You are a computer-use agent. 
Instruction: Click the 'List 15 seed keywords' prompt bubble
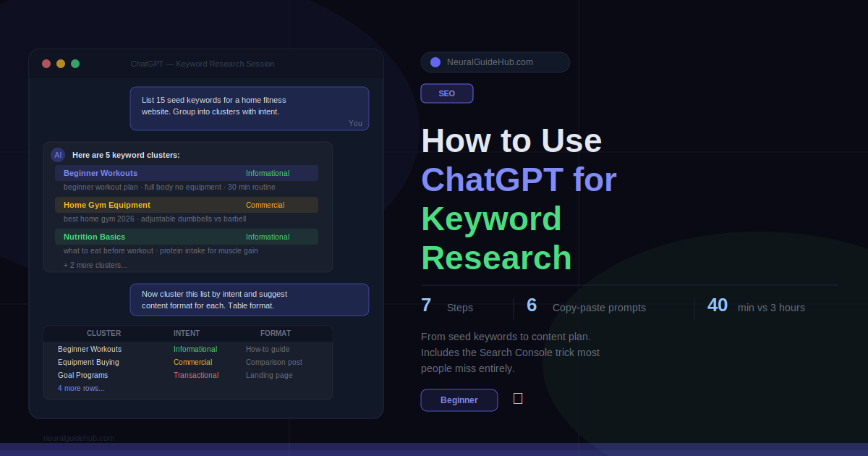[249, 108]
